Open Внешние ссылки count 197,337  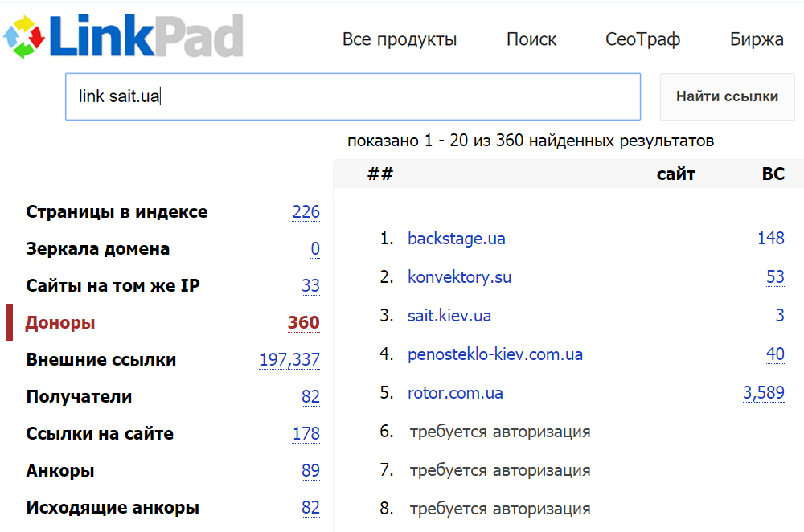(x=289, y=360)
